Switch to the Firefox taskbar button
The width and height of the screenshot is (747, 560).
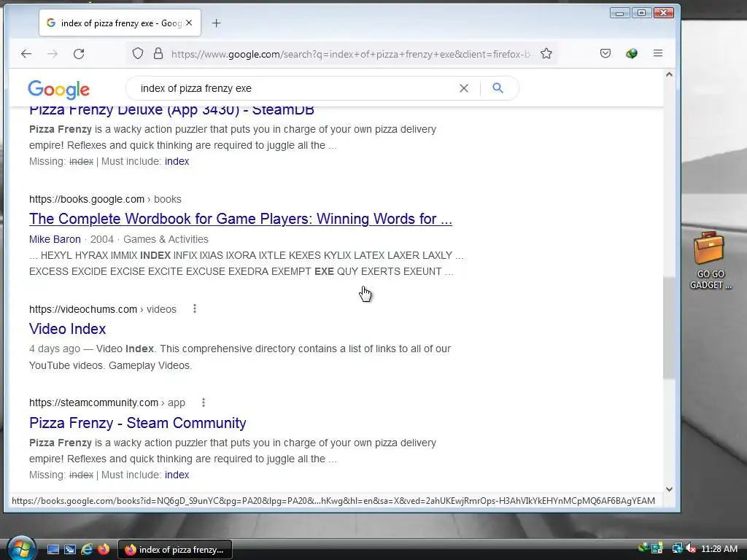(x=175, y=550)
